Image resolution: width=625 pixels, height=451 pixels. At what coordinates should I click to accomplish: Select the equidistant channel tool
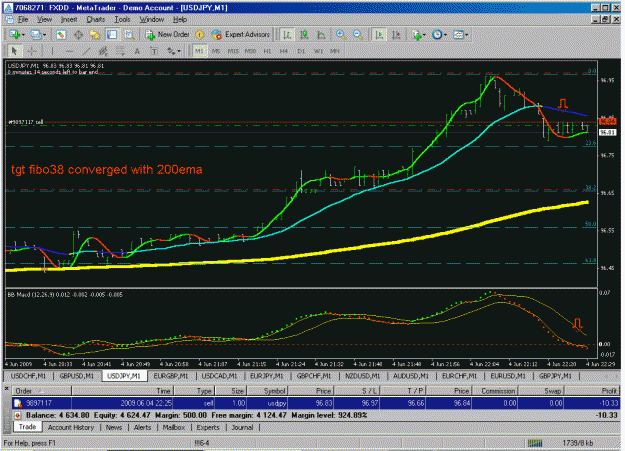[103, 51]
